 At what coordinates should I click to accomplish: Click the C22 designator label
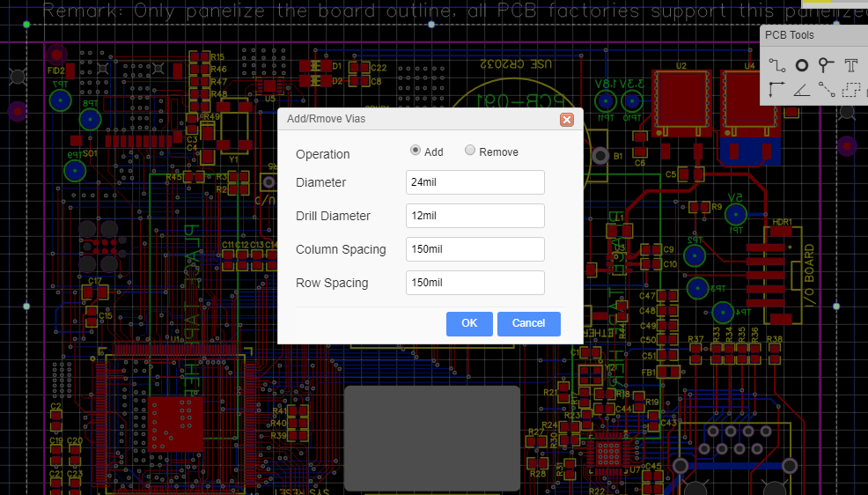[379, 68]
